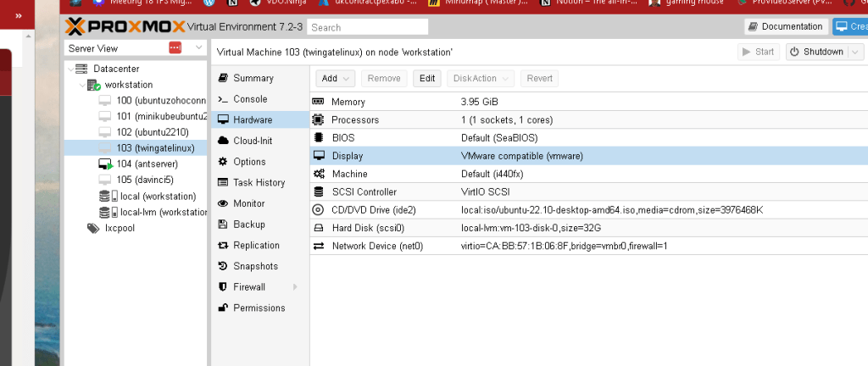Click the running VM icon for 104 antserver
Image resolution: width=868 pixels, height=366 pixels.
[105, 164]
